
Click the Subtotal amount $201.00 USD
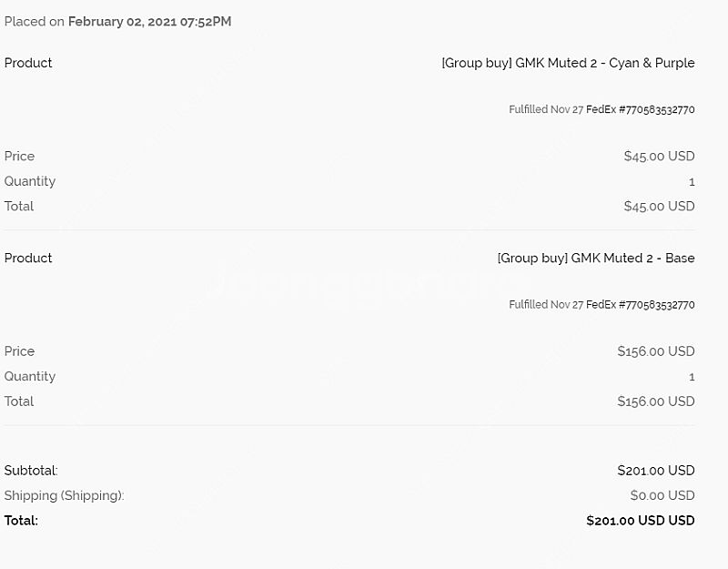tap(656, 471)
